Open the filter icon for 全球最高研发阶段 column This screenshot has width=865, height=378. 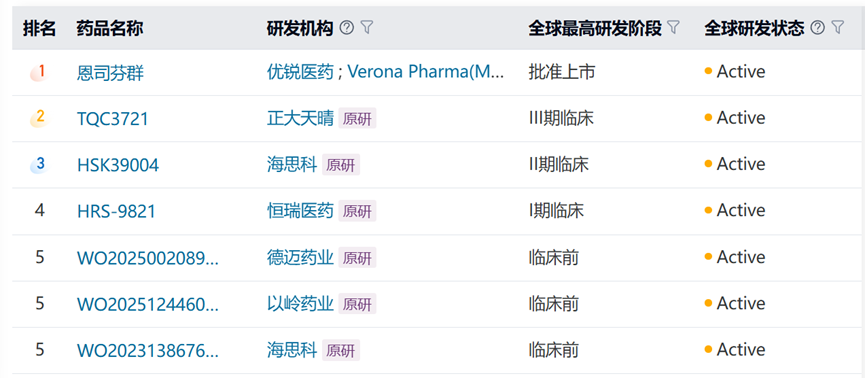pos(674,28)
